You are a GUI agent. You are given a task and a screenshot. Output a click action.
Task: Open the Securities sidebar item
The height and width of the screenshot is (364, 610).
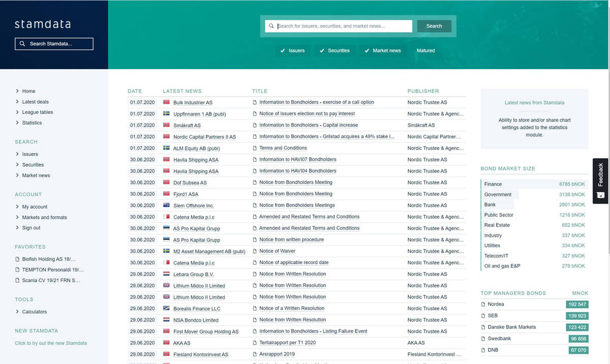click(33, 165)
